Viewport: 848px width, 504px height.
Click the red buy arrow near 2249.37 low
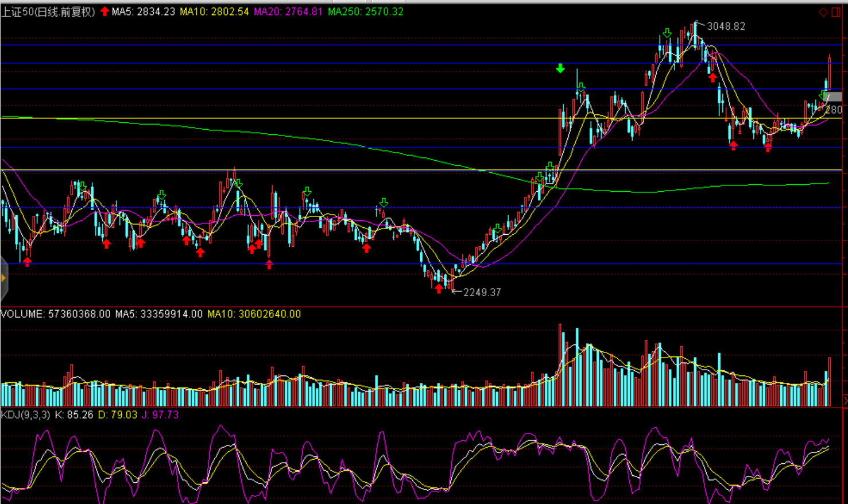(x=439, y=289)
